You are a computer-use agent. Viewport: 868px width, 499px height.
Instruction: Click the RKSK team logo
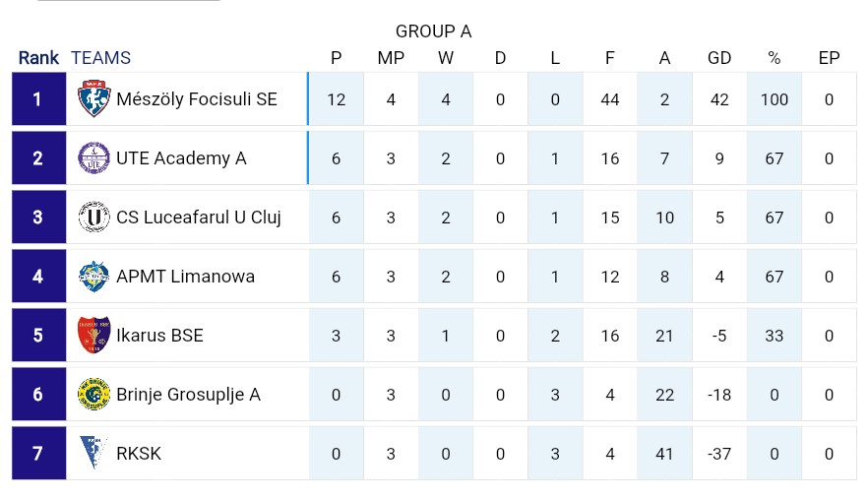(x=93, y=453)
